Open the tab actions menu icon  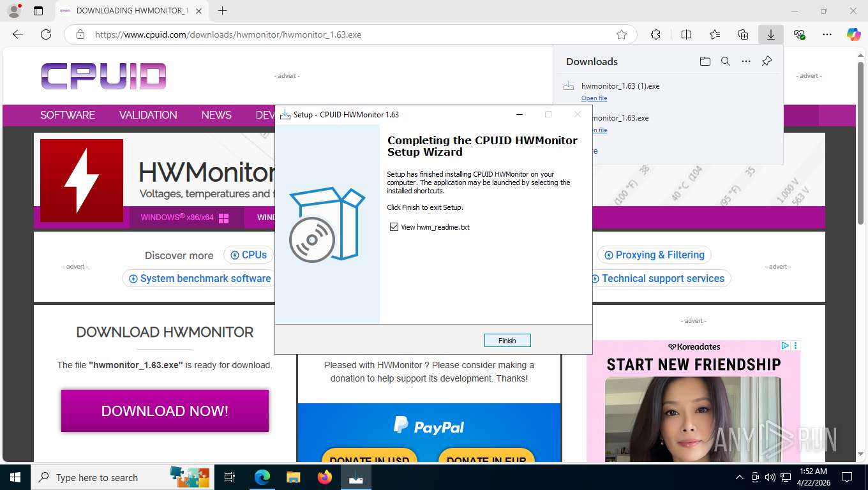tap(38, 11)
